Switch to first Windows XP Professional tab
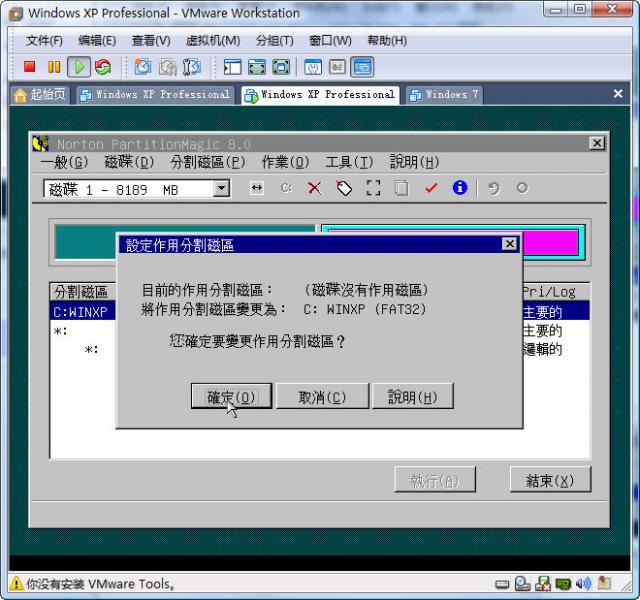This screenshot has width=640, height=600. click(156, 95)
